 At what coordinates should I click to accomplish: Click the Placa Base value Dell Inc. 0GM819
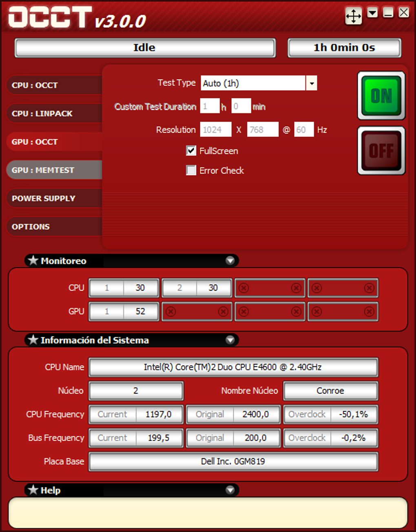pyautogui.click(x=233, y=462)
